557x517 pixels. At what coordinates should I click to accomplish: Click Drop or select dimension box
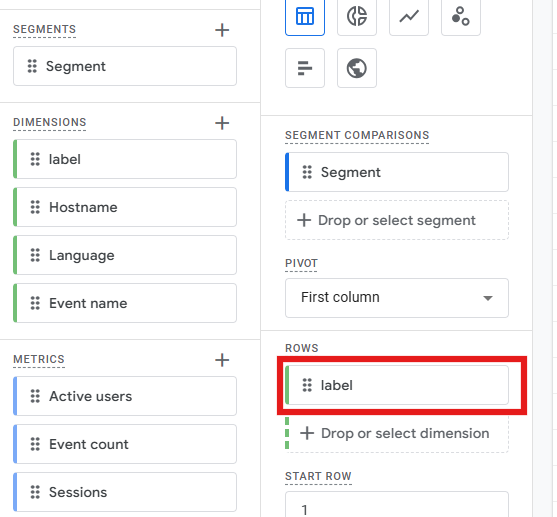point(397,433)
